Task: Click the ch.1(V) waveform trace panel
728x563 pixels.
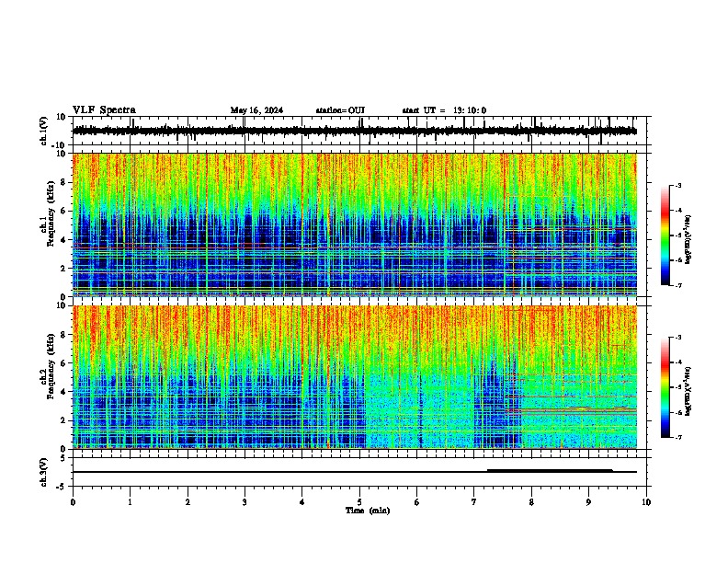Action: (x=359, y=131)
